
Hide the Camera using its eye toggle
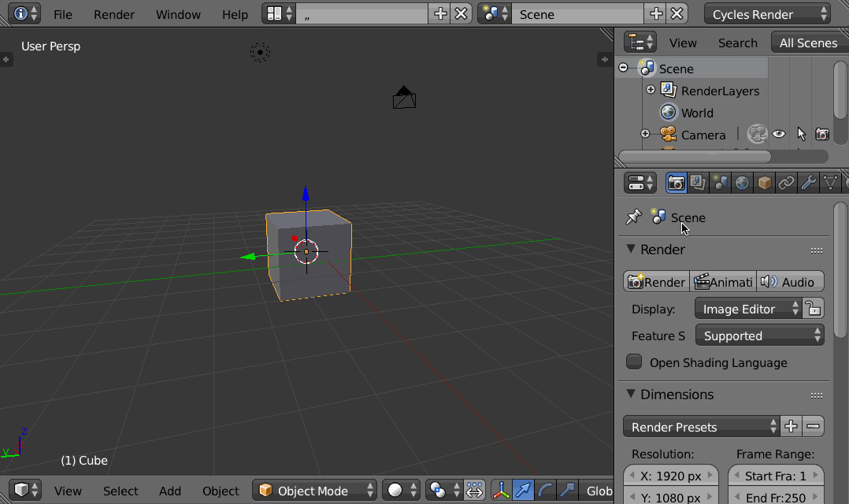(x=779, y=134)
